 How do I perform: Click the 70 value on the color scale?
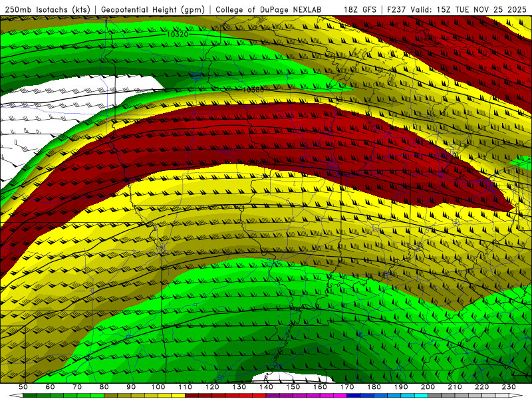tap(77, 387)
